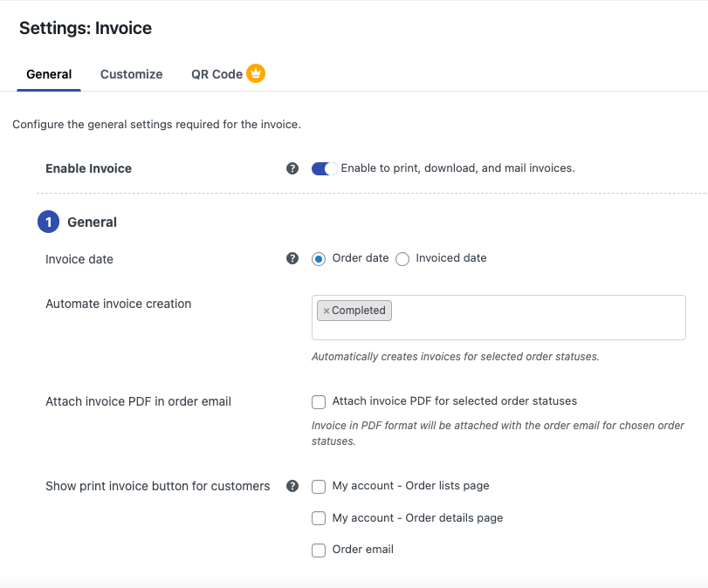Enable My account - Order details page checkbox
The image size is (708, 588).
tap(319, 518)
